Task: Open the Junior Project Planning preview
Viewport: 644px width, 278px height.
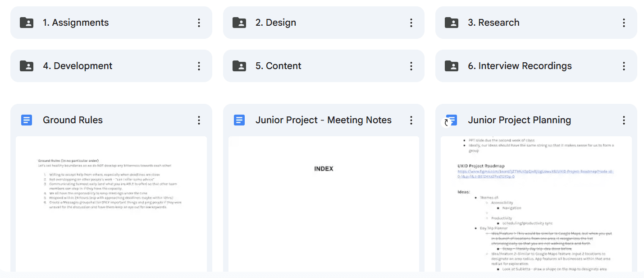Action: click(x=536, y=203)
